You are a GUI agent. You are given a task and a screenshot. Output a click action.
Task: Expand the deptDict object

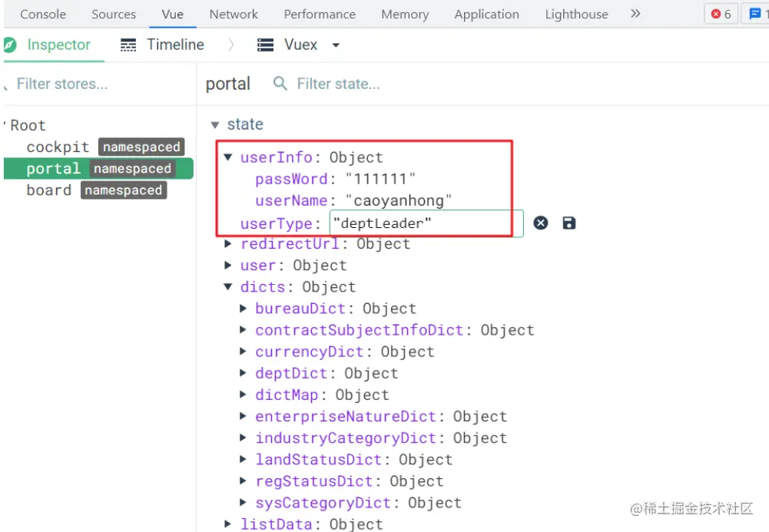pyautogui.click(x=243, y=373)
